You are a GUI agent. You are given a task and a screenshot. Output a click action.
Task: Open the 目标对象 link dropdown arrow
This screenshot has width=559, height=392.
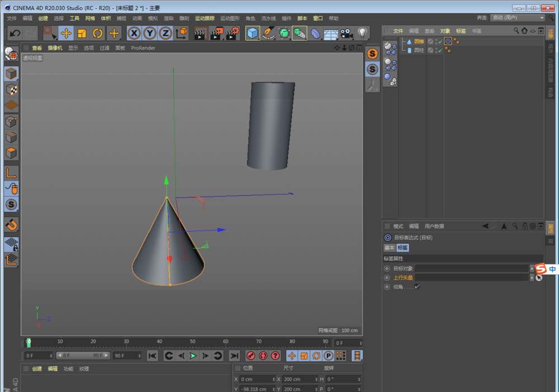[532, 268]
